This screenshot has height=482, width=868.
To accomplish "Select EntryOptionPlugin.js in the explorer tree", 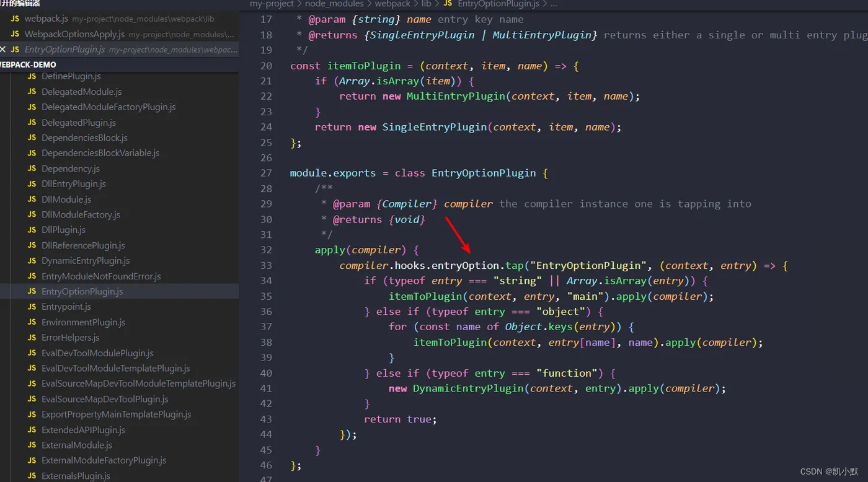I will (119, 291).
